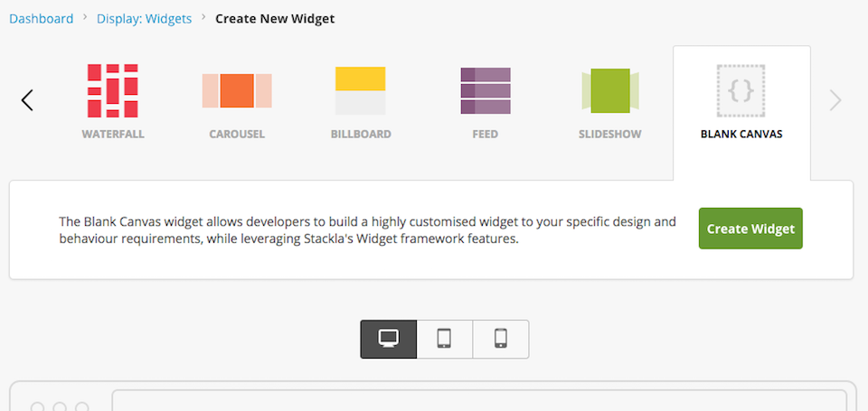Switch preview to desktop view
This screenshot has height=411, width=868.
click(x=389, y=339)
